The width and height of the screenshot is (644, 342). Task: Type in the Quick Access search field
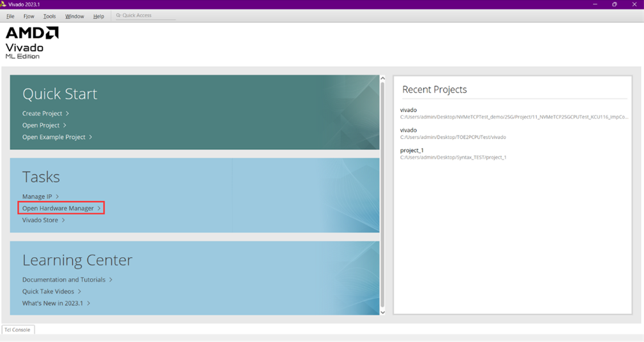(x=147, y=15)
